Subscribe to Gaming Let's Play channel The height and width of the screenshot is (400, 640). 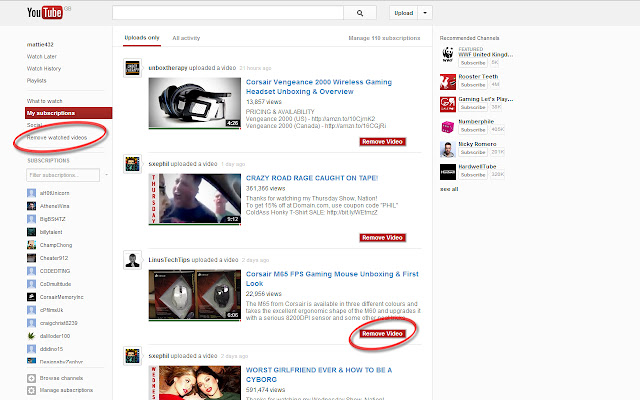click(x=473, y=107)
